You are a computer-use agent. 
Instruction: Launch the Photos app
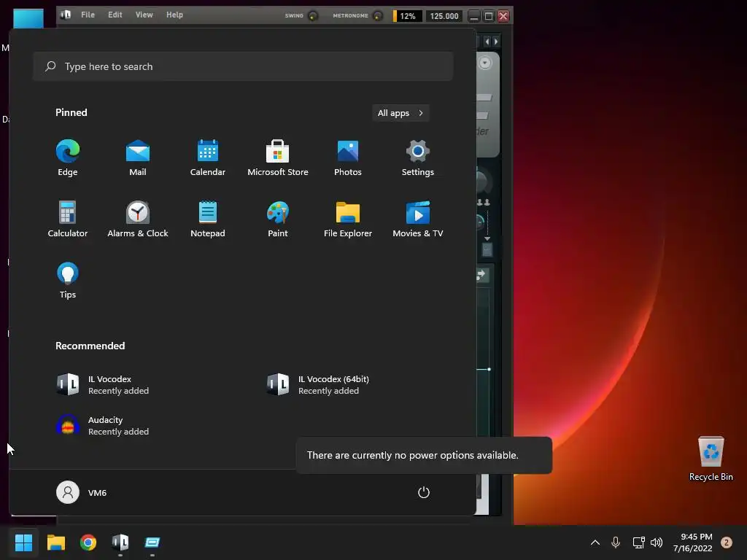(348, 158)
